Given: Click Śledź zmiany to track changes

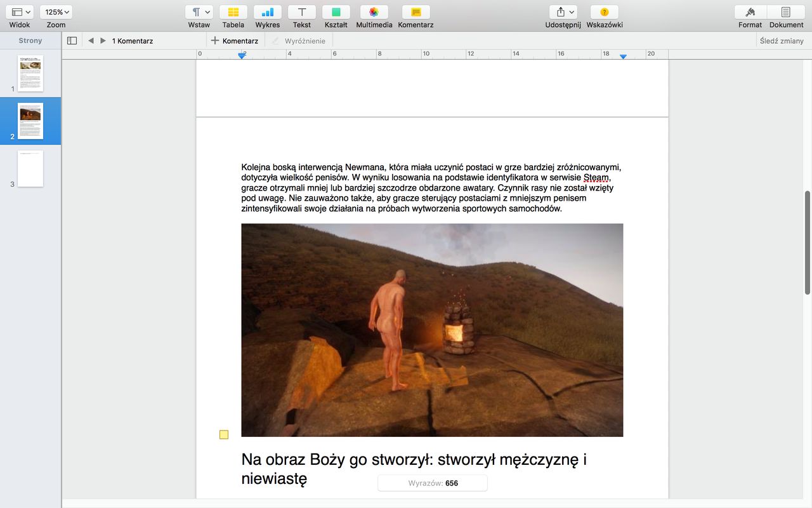Looking at the screenshot, I should [781, 41].
